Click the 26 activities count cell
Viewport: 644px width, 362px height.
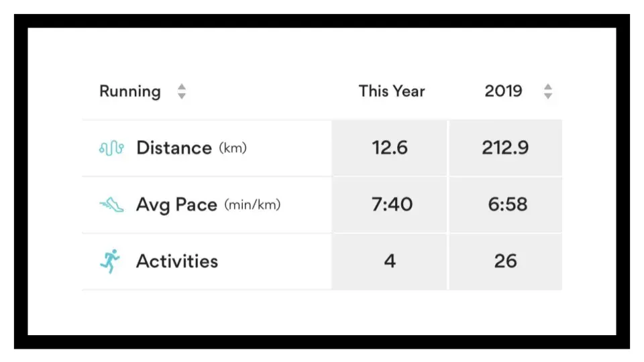(506, 262)
